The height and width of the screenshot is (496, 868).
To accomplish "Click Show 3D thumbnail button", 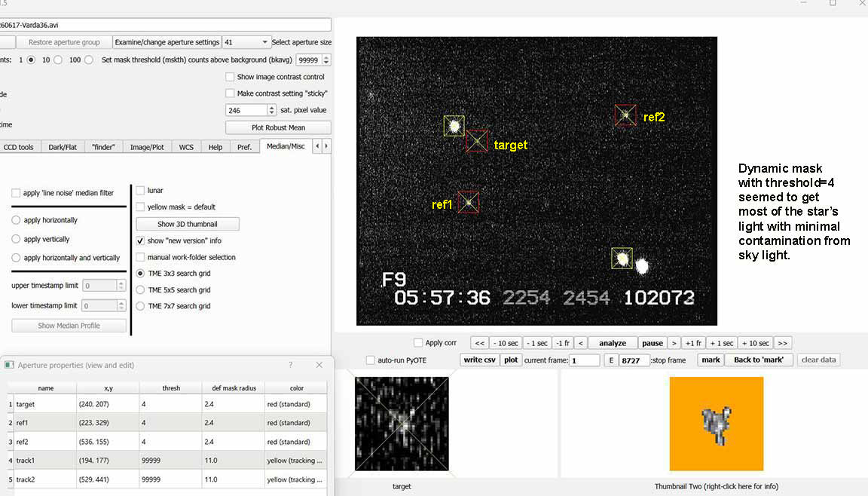I will 187,224.
